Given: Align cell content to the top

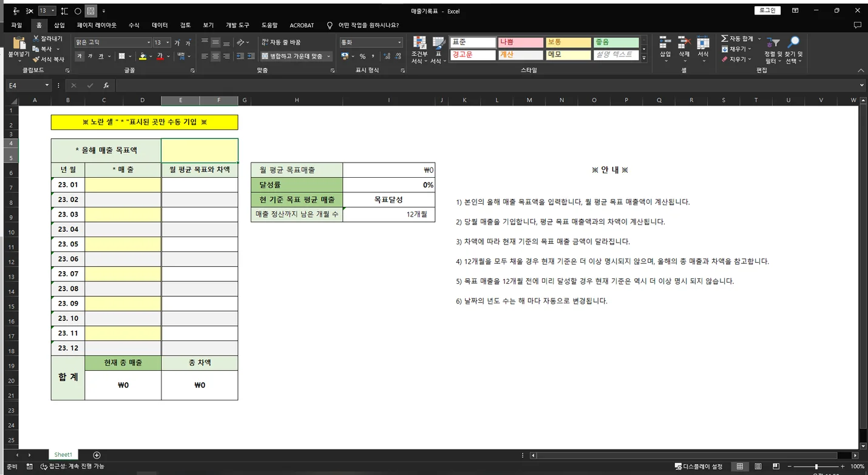Looking at the screenshot, I should (205, 42).
